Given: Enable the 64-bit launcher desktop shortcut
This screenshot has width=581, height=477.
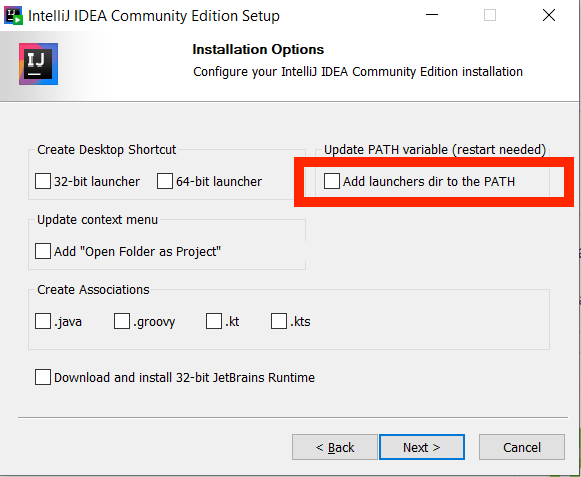Looking at the screenshot, I should point(165,181).
